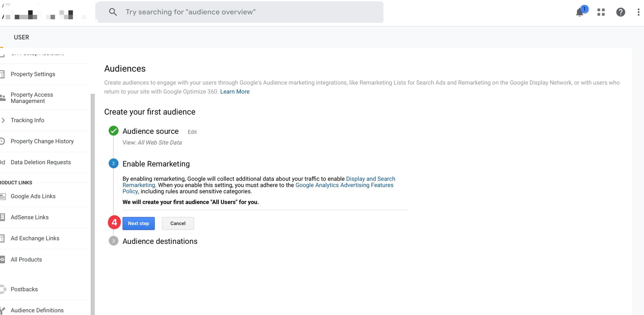Click the Audiences page title
This screenshot has width=644, height=315.
coord(125,69)
